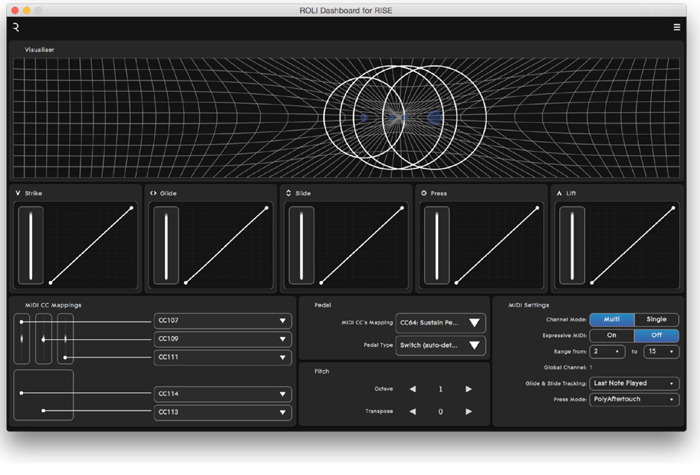Screen dimensions: 700x475
Task: Click the Glide panel arrows icon
Action: [x=153, y=193]
